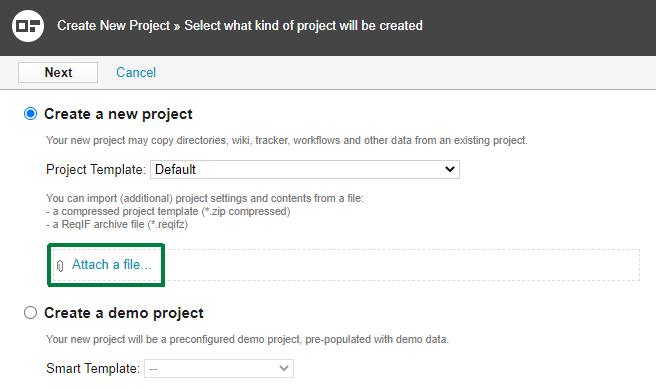Image resolution: width=656 pixels, height=389 pixels.
Task: Click the Create a new project heading label
Action: coord(118,114)
